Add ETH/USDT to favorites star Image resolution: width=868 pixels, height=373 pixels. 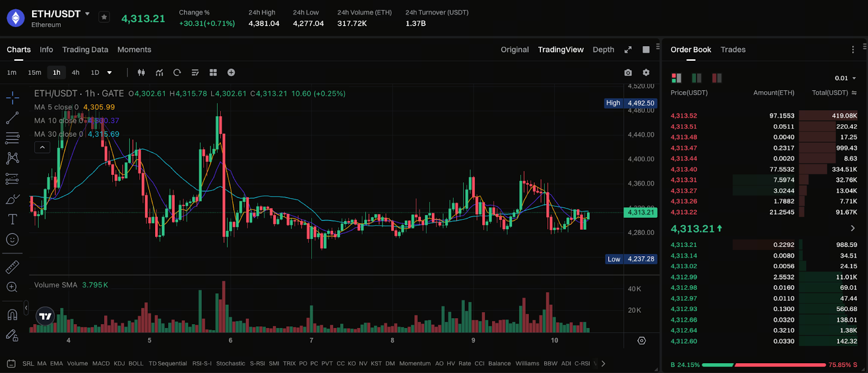coord(104,17)
